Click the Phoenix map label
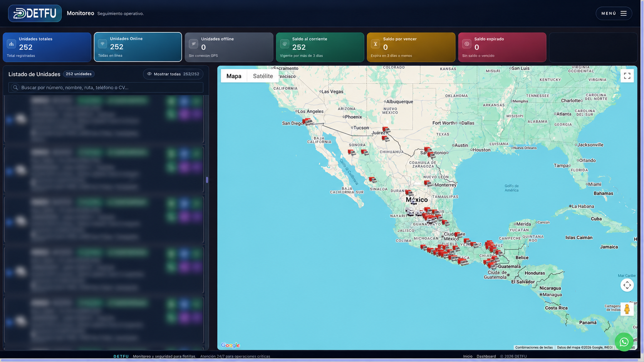Image resolution: width=644 pixels, height=362 pixels. (x=353, y=117)
